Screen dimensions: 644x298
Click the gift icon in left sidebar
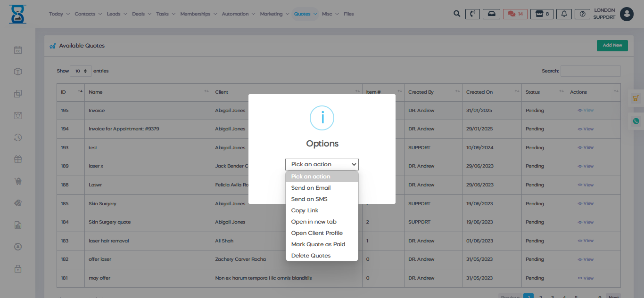coord(18,159)
